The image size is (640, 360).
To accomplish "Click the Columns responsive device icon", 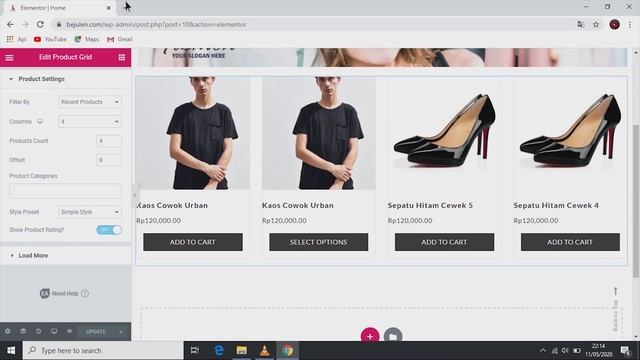I will click(x=40, y=121).
